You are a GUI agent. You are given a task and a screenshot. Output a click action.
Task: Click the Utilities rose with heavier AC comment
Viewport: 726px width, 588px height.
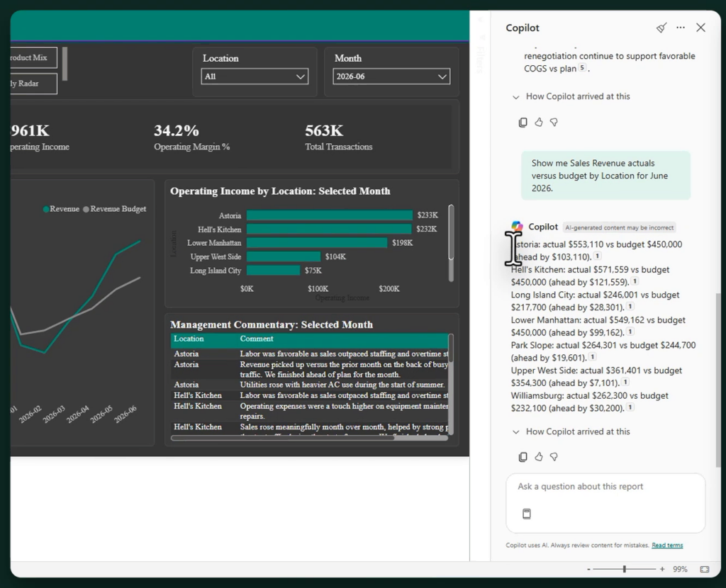(342, 385)
